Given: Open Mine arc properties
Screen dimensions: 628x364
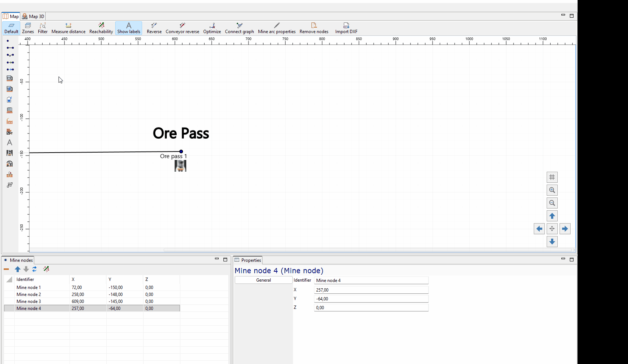Looking at the screenshot, I should point(277,28).
